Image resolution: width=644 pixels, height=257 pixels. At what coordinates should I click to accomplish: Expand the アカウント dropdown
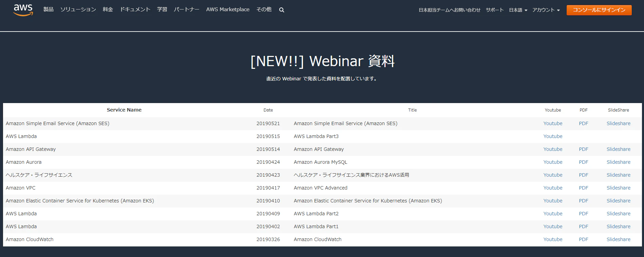click(x=546, y=10)
